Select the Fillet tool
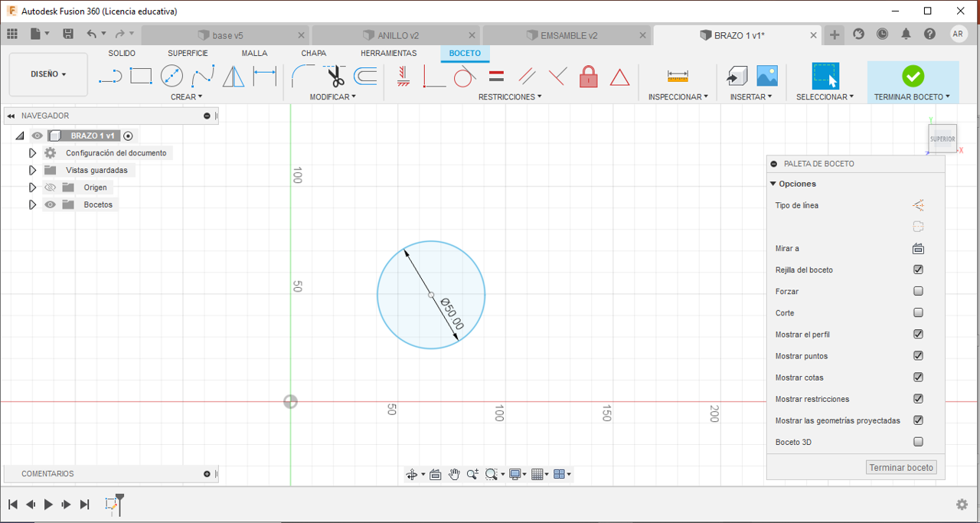 tap(304, 76)
